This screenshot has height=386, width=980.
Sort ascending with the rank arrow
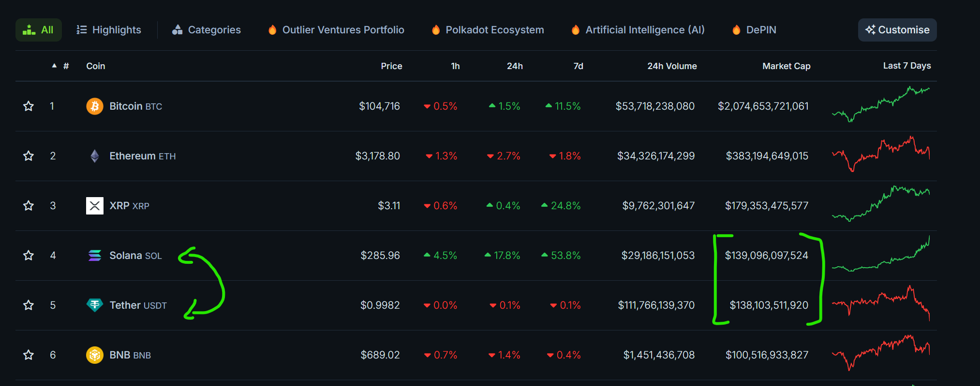click(x=55, y=66)
